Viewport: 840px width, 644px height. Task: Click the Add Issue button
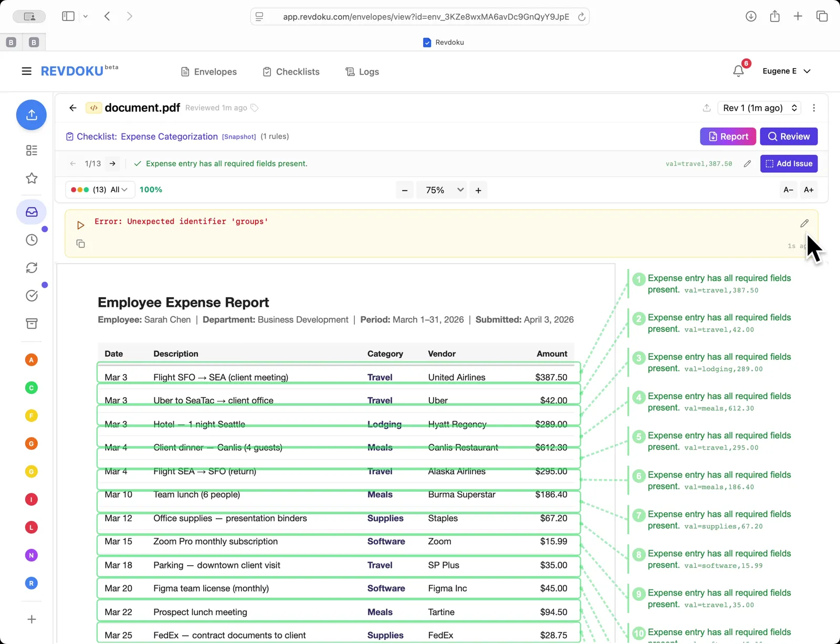tap(789, 164)
